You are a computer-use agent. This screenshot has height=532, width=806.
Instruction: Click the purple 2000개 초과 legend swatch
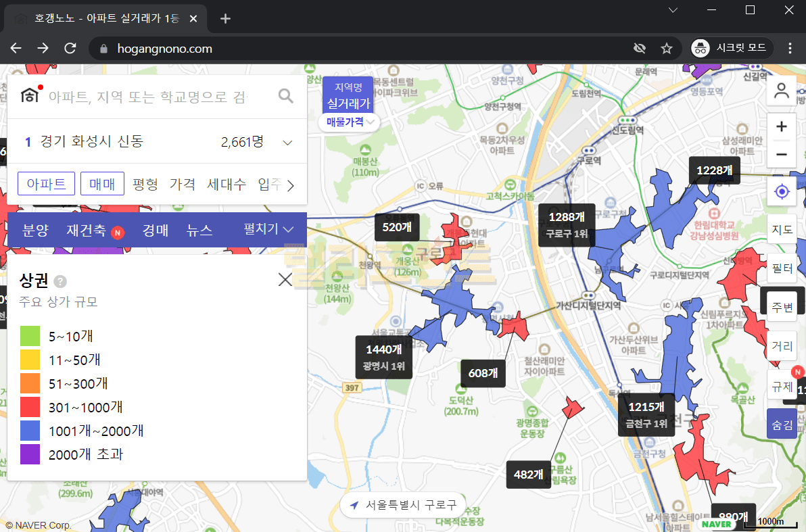(30, 454)
